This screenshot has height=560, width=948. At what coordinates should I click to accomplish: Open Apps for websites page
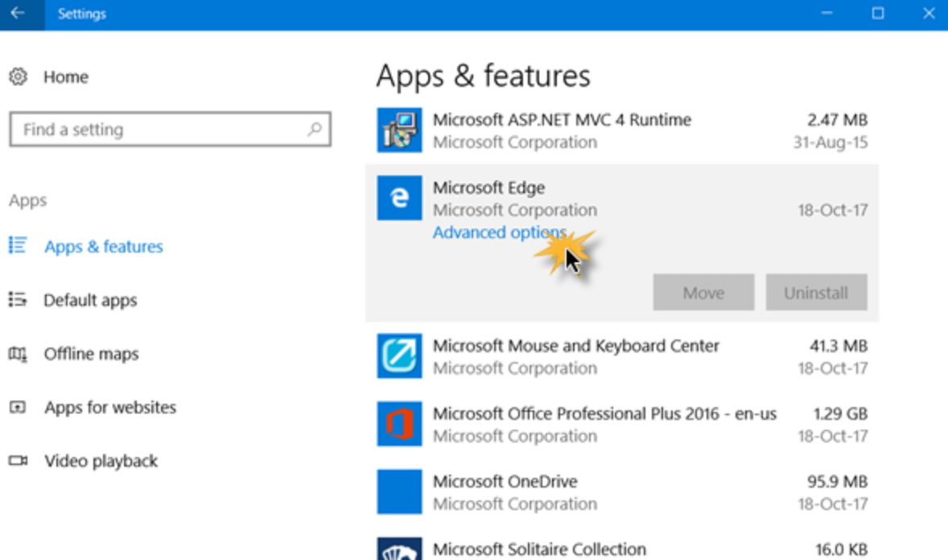[x=109, y=408]
